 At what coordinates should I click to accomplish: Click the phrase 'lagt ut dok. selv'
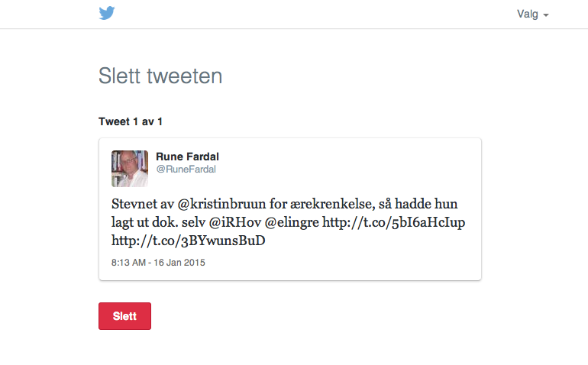tap(158, 222)
